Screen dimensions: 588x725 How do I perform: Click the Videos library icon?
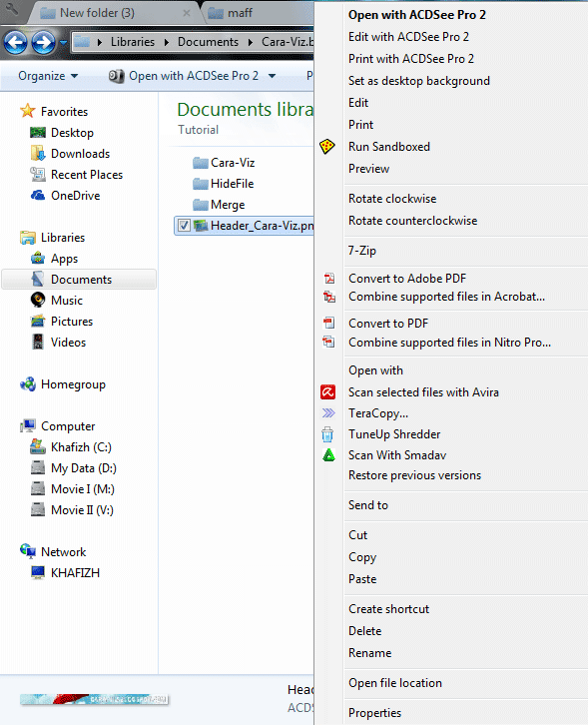[x=38, y=343]
